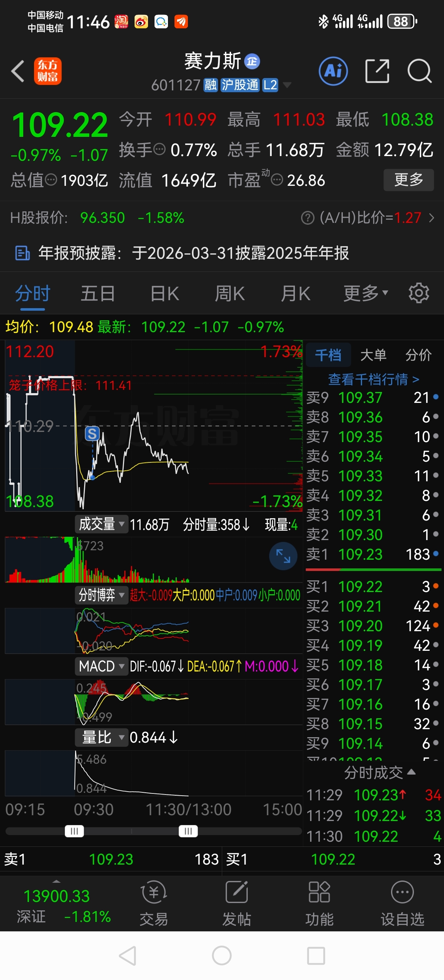Tap right handle of time range slider

pos(188,831)
